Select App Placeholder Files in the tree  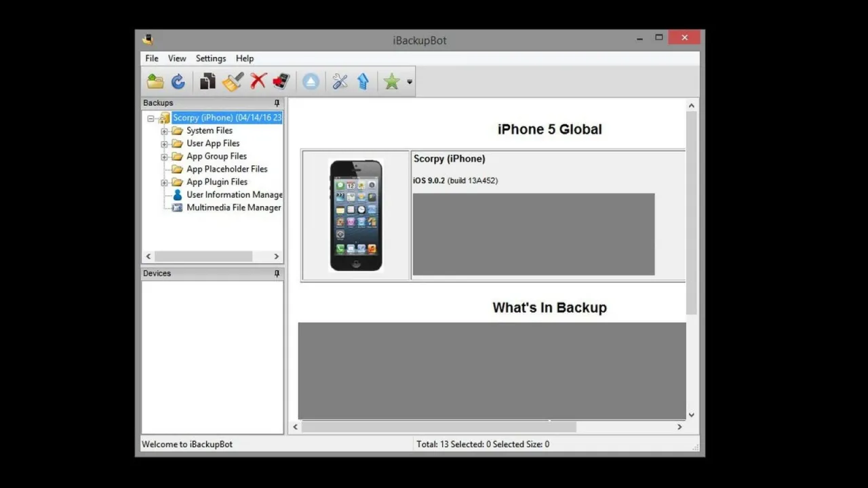click(227, 169)
